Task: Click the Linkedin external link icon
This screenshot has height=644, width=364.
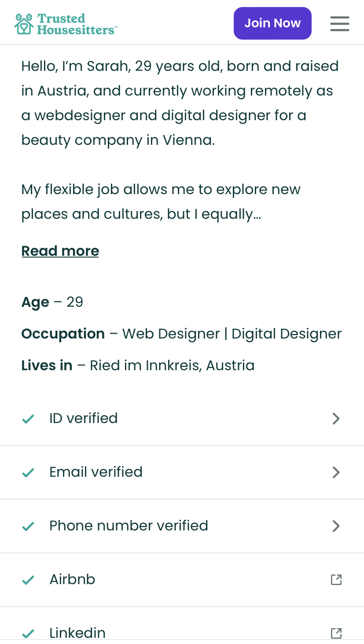Action: 336,633
